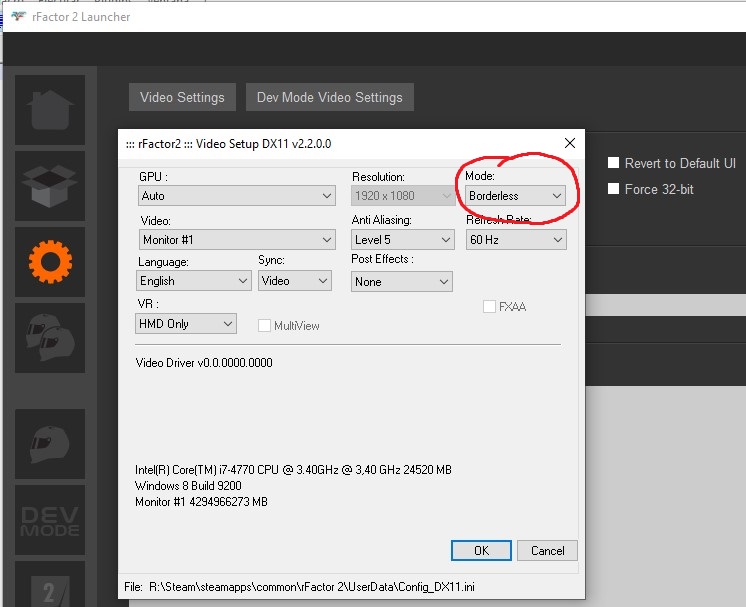Open the two-helmets multiplayer icon

pos(50,338)
